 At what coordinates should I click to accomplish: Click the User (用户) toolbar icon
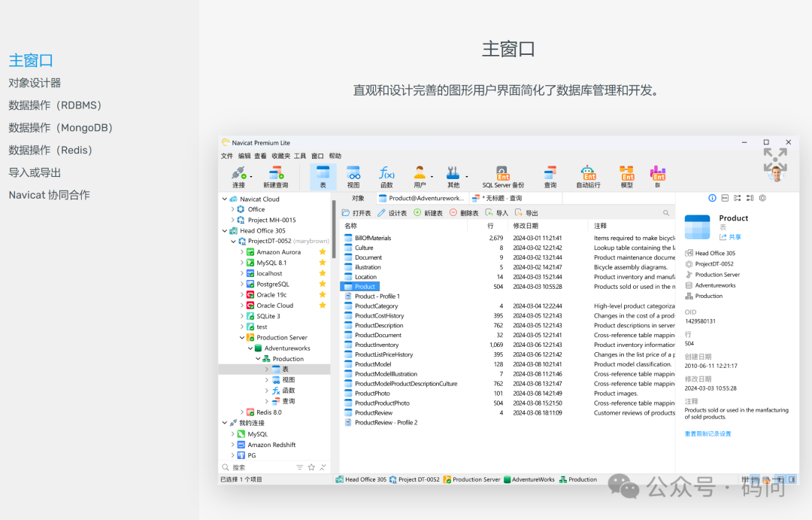tap(420, 177)
